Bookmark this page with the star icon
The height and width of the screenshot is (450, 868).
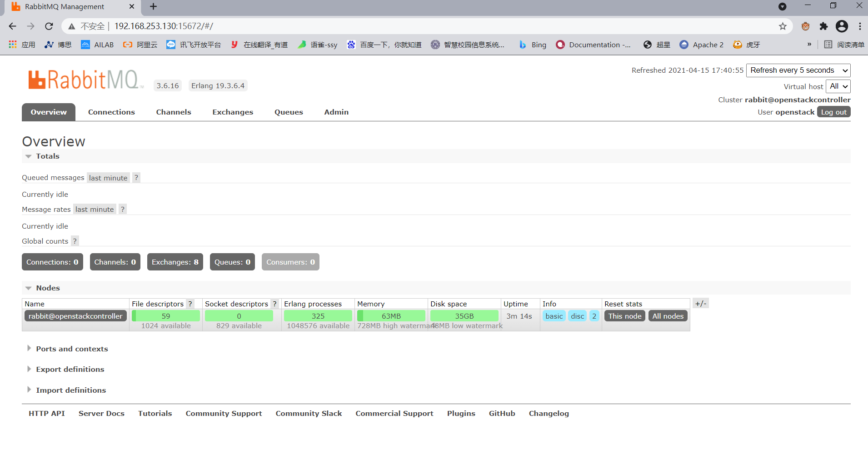point(783,26)
